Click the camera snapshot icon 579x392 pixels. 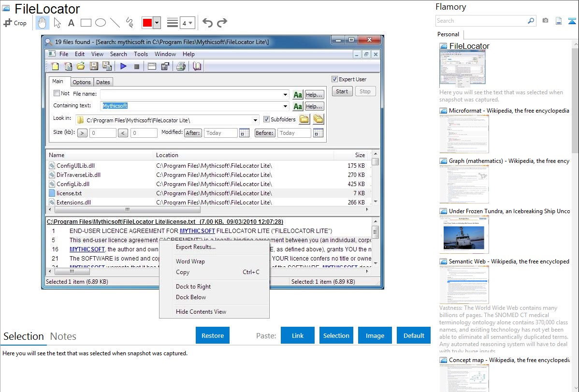(x=545, y=21)
